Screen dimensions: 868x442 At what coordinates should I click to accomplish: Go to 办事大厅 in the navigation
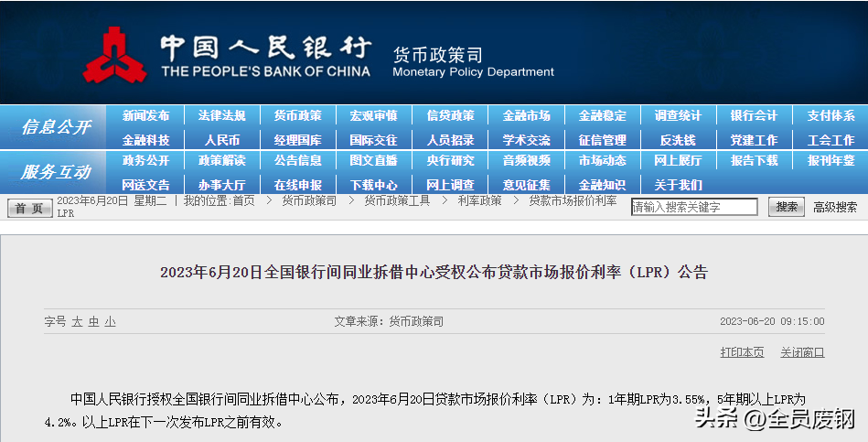221,185
